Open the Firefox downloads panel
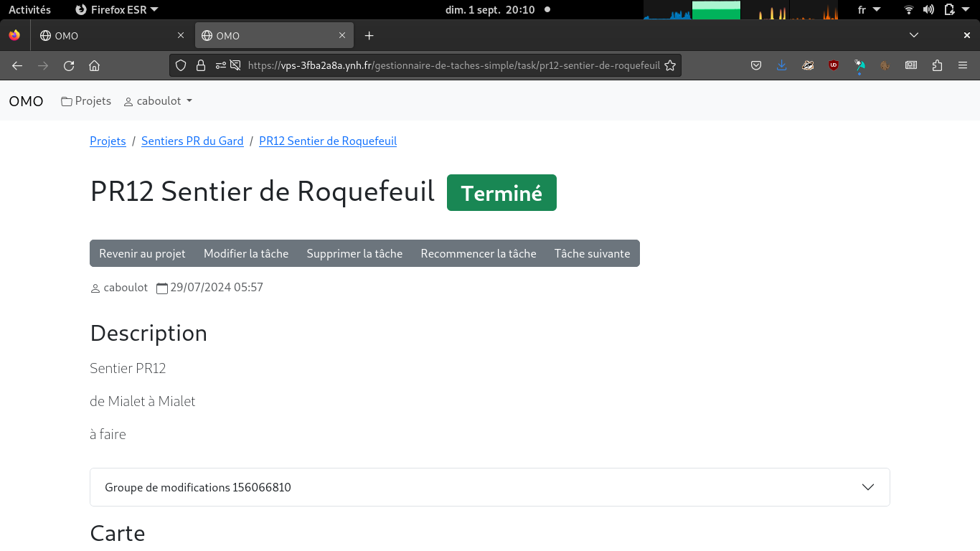The height and width of the screenshot is (551, 980). tap(782, 65)
